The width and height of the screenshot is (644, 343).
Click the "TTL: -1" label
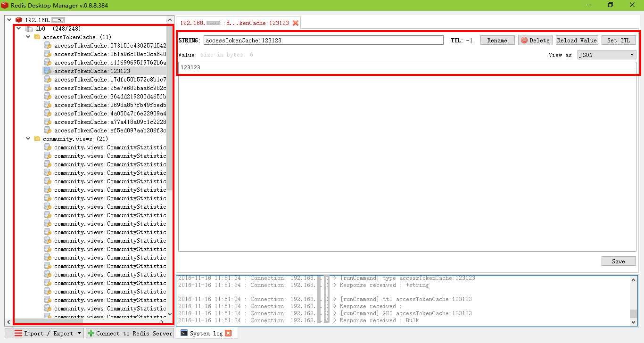coord(462,41)
